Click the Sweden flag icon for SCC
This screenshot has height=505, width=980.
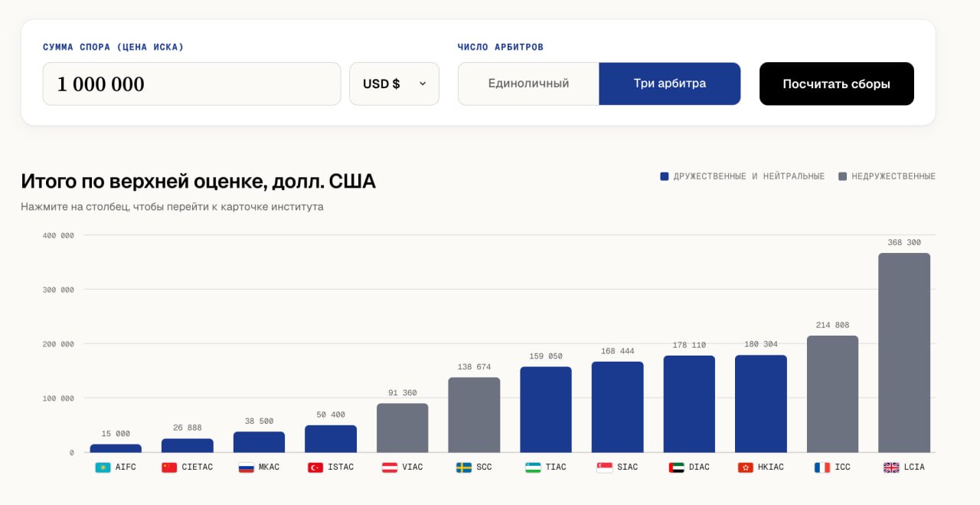[x=464, y=467]
